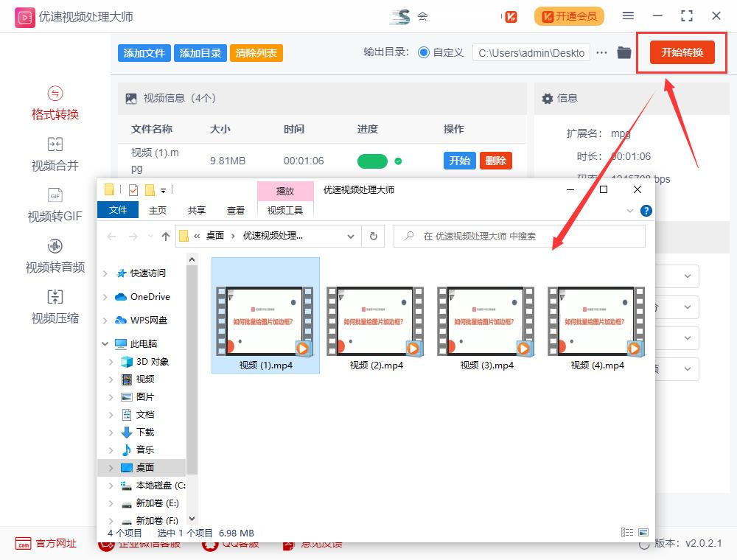This screenshot has width=737, height=560.
Task: Expand the 此电脑 tree node in Explorer
Action: point(105,343)
